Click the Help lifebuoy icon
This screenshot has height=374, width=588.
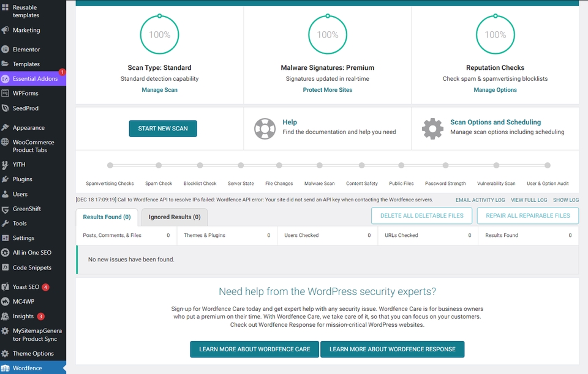(265, 129)
